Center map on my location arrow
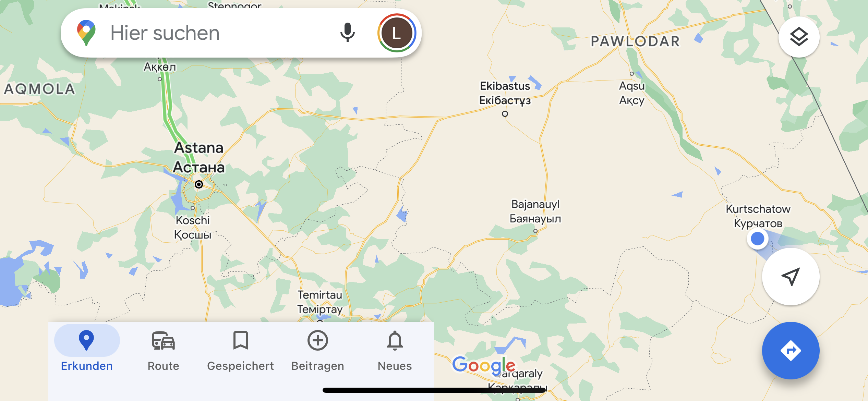 pos(791,276)
